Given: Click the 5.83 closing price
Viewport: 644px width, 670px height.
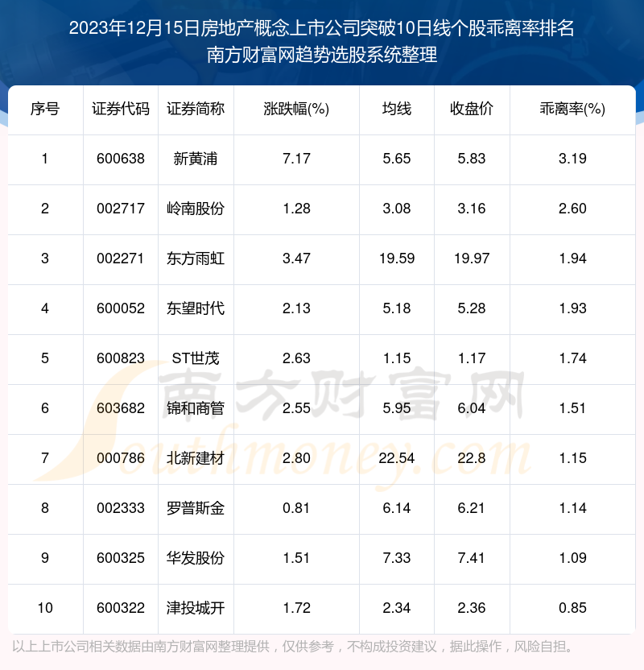Looking at the screenshot, I should tap(472, 159).
